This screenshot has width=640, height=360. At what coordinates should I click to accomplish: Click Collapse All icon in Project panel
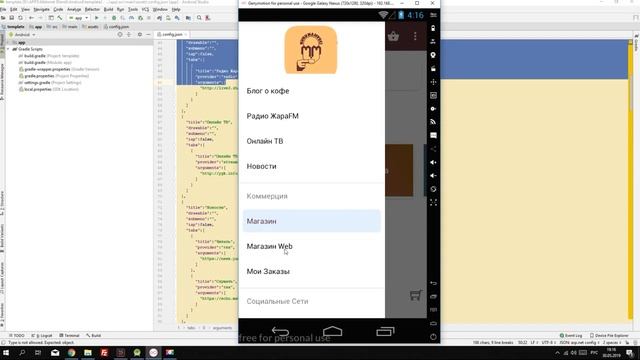point(129,35)
